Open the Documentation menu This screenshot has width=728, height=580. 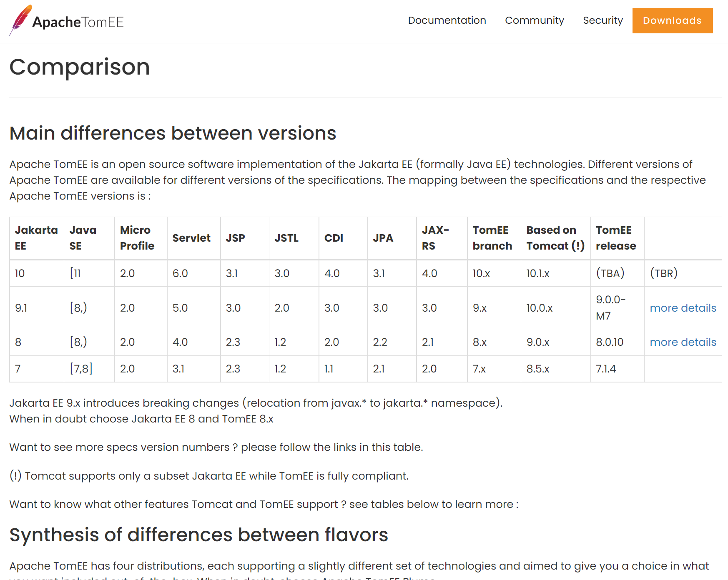[x=447, y=20]
